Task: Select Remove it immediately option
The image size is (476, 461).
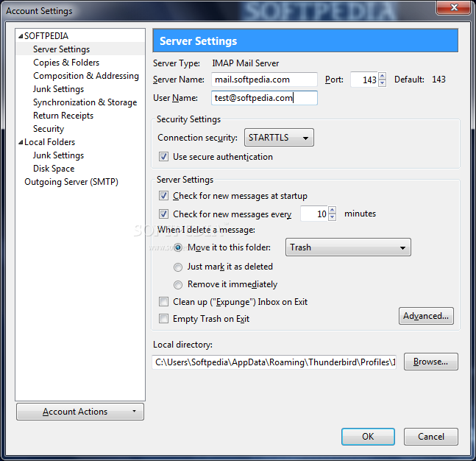Action: coord(178,285)
